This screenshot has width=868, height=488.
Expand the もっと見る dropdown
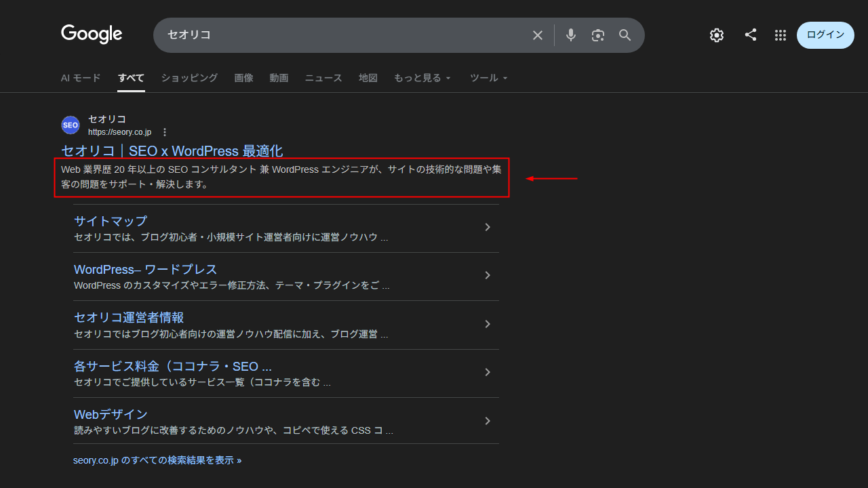[422, 78]
